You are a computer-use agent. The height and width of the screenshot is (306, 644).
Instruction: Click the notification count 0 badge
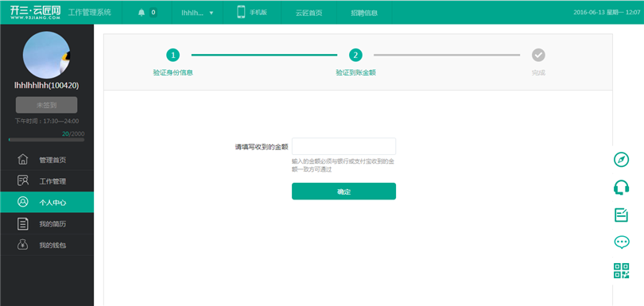pyautogui.click(x=153, y=13)
